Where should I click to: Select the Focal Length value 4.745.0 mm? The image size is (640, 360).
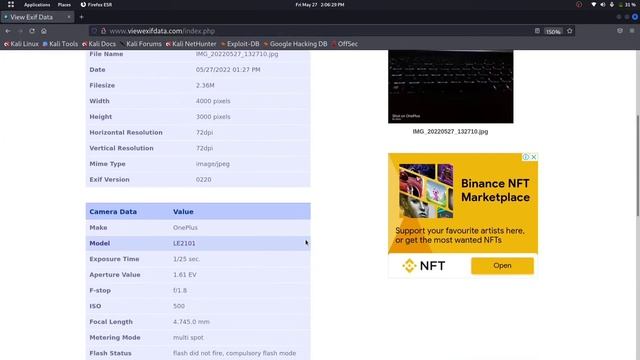pos(191,322)
